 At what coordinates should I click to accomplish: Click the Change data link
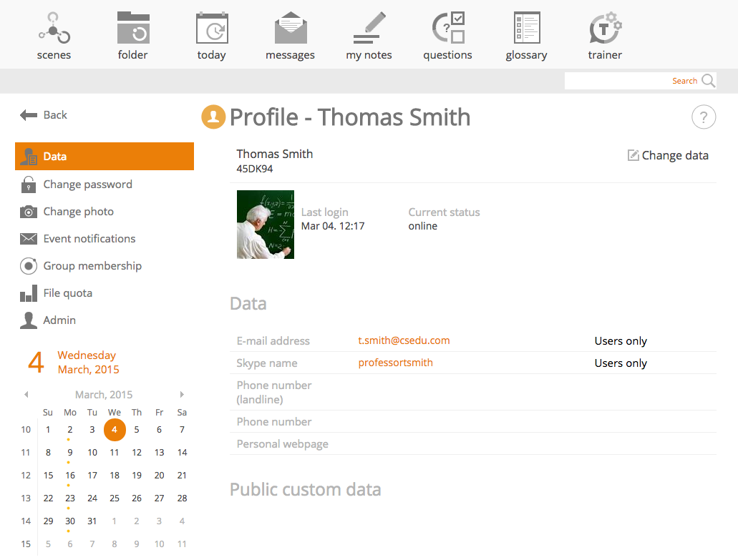668,155
